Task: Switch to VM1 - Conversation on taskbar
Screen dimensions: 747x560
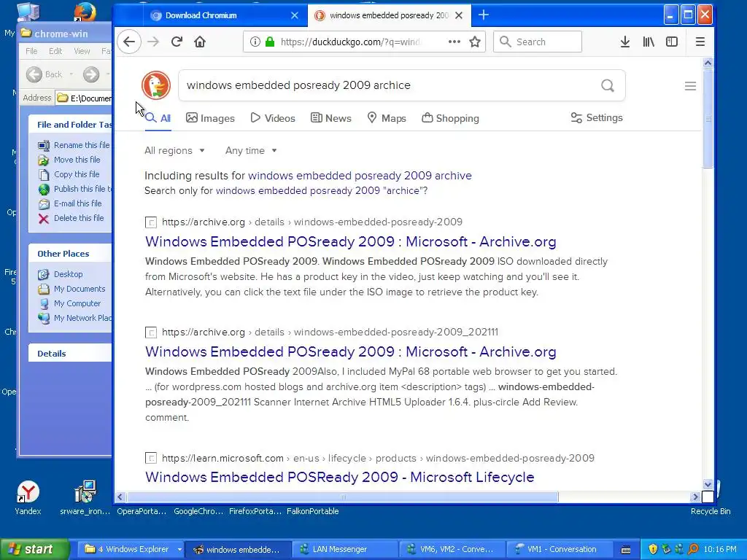Action: pos(561,549)
